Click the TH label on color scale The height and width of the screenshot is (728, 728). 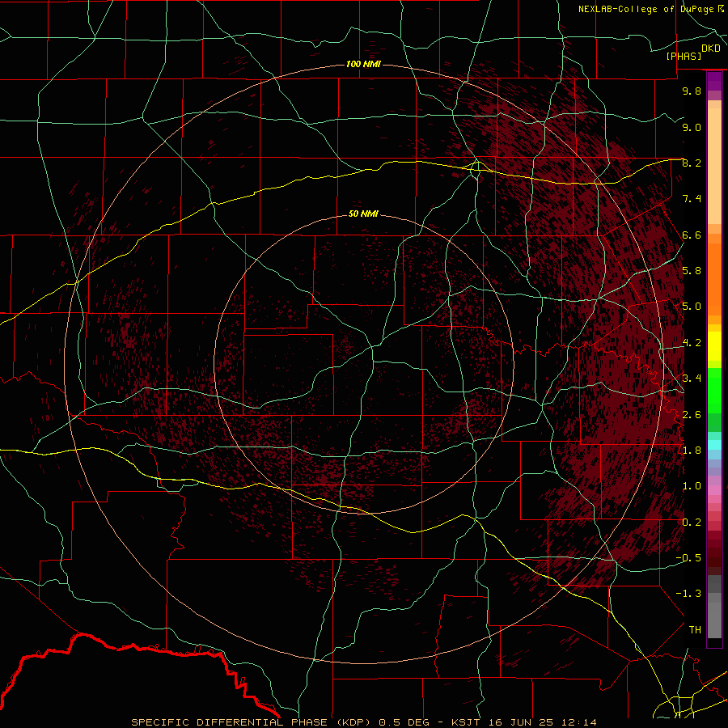point(695,630)
